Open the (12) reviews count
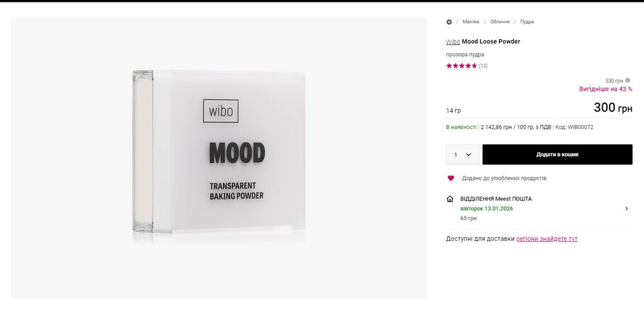The height and width of the screenshot is (324, 644). pyautogui.click(x=483, y=66)
